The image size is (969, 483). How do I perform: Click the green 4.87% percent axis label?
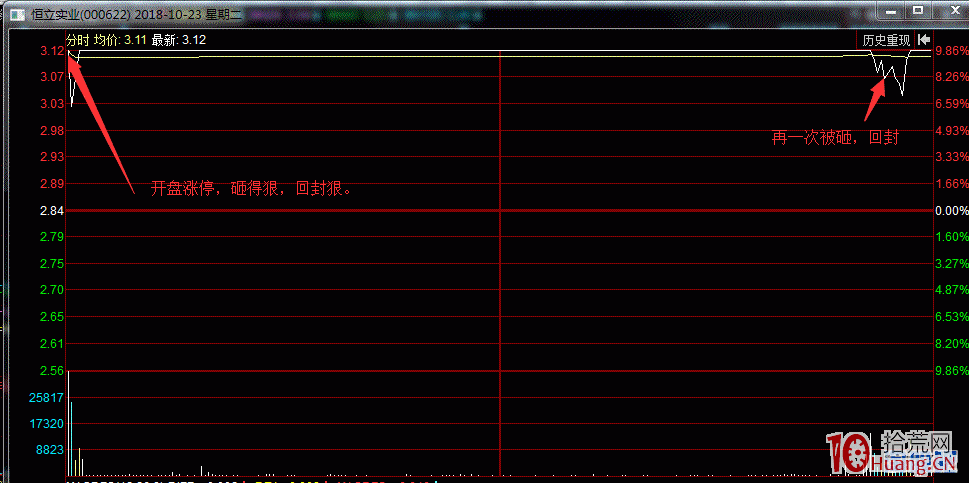click(x=952, y=290)
